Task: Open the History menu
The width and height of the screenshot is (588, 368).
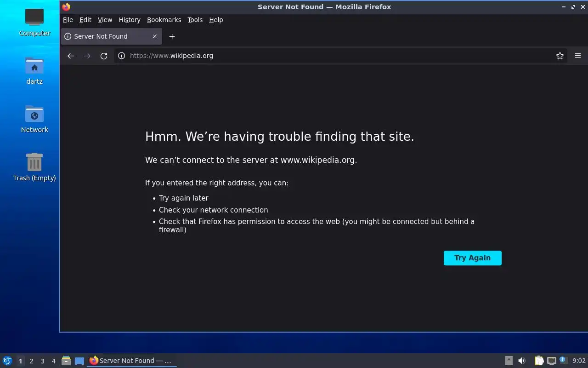Action: [130, 20]
